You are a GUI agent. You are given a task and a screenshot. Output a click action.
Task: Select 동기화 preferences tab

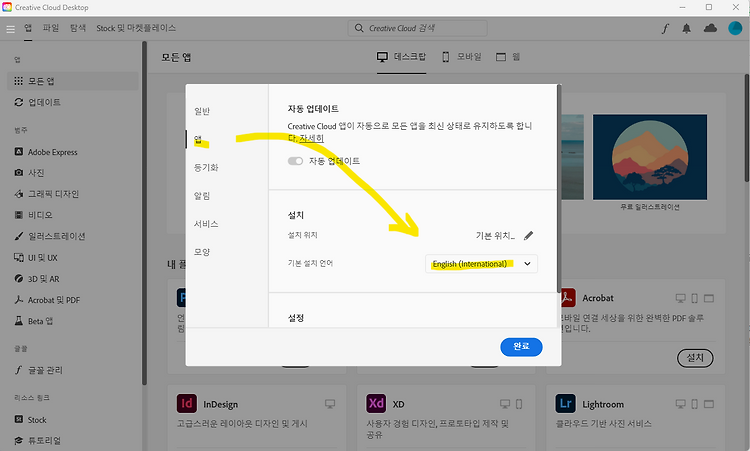(206, 167)
